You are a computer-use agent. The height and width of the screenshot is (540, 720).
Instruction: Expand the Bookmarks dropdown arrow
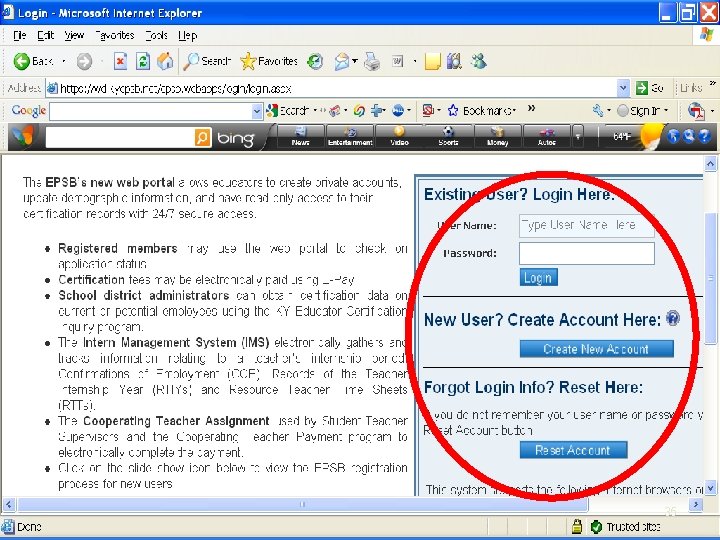(x=514, y=111)
